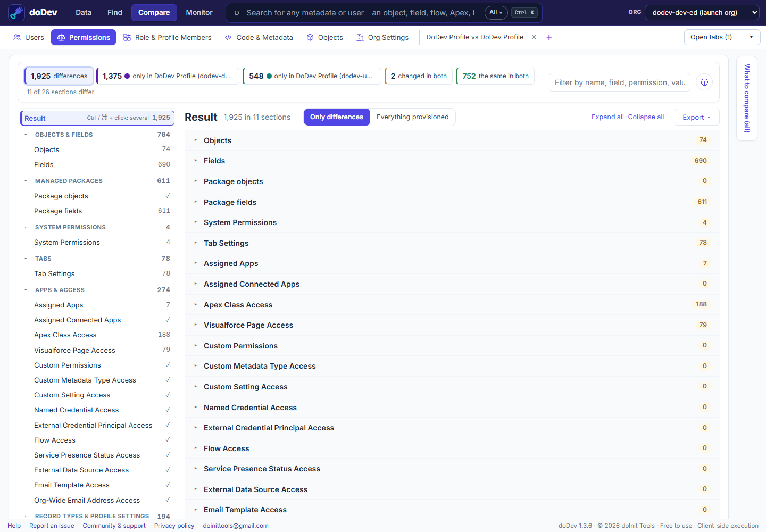The image size is (766, 532).
Task: Filter by 2 changed in both chip
Action: click(419, 76)
